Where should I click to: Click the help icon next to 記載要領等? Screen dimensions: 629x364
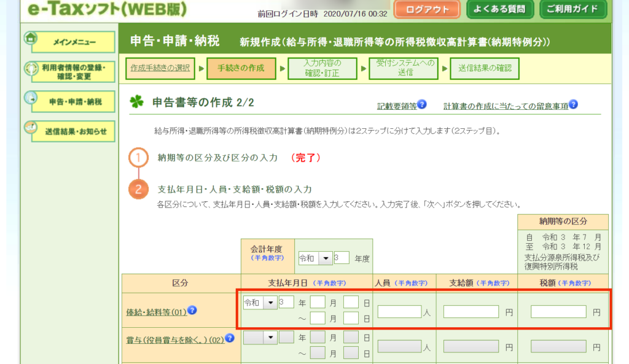pos(422,105)
